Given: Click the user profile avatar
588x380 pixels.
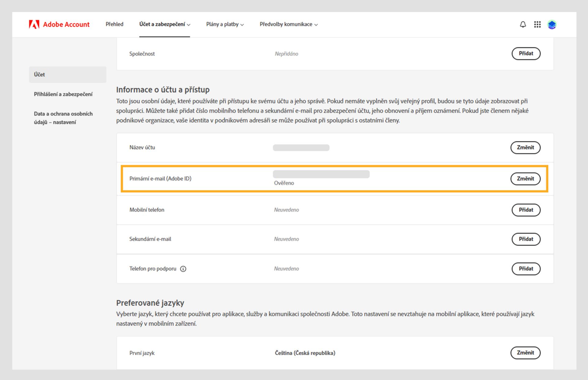Looking at the screenshot, I should [552, 25].
